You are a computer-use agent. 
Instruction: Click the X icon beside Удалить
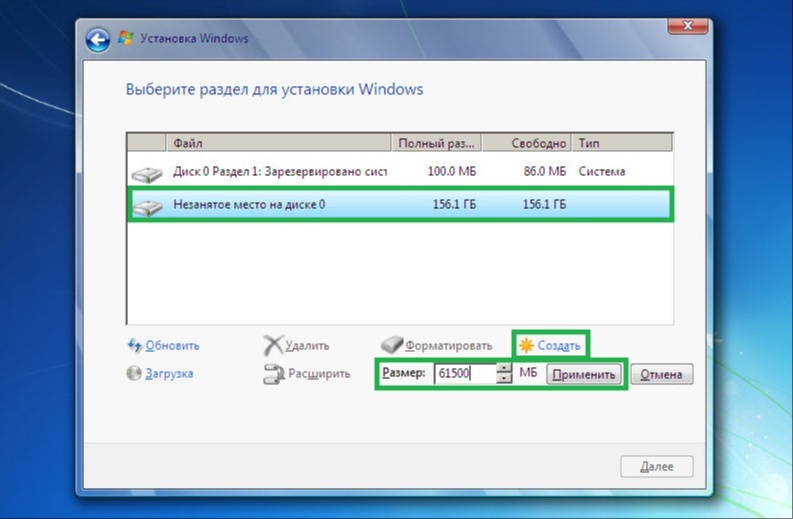pyautogui.click(x=273, y=345)
